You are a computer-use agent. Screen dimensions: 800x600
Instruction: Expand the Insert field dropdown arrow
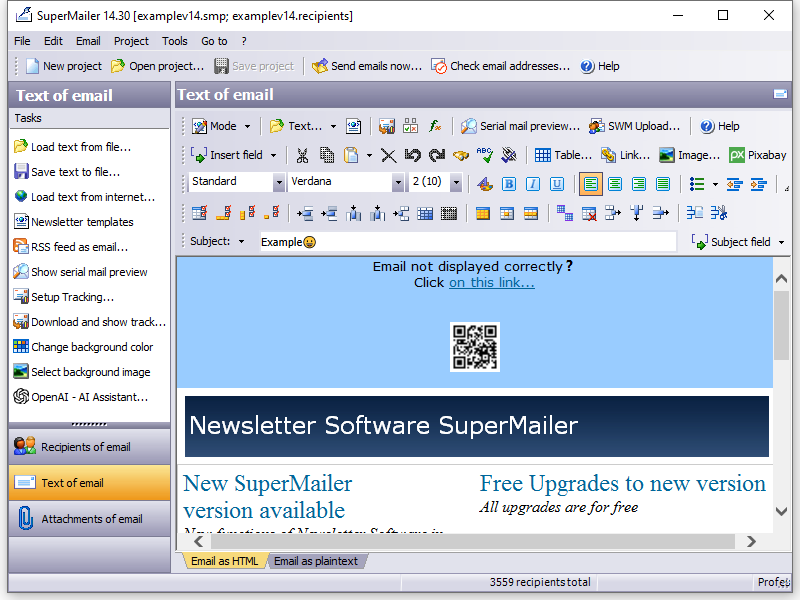click(273, 155)
